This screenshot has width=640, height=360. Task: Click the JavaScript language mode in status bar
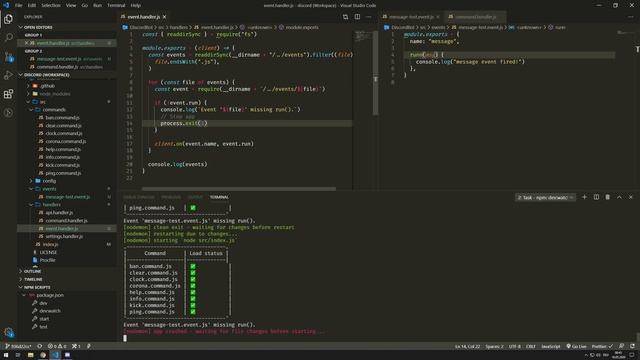point(551,346)
